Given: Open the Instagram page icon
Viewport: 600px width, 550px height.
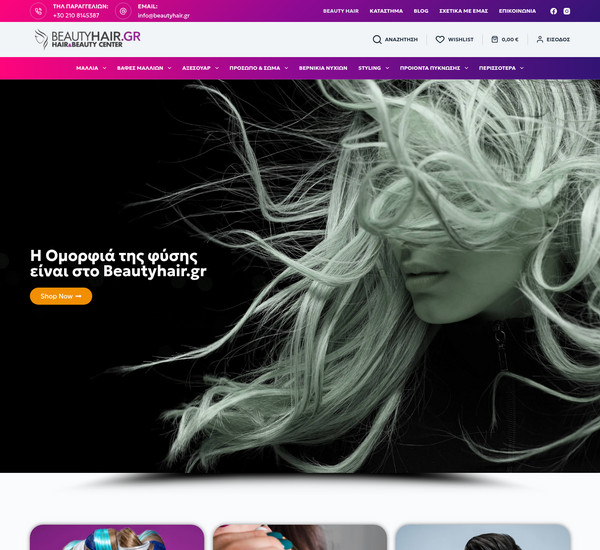Looking at the screenshot, I should tap(567, 11).
